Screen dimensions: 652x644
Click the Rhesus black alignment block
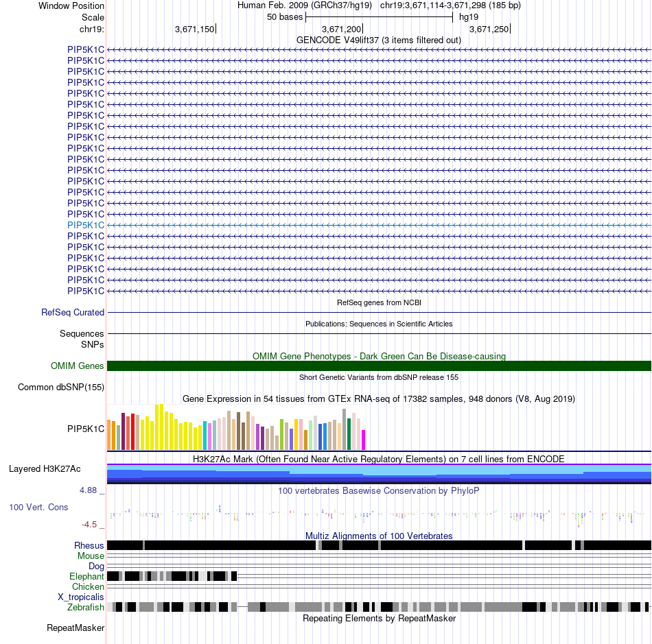[379, 545]
